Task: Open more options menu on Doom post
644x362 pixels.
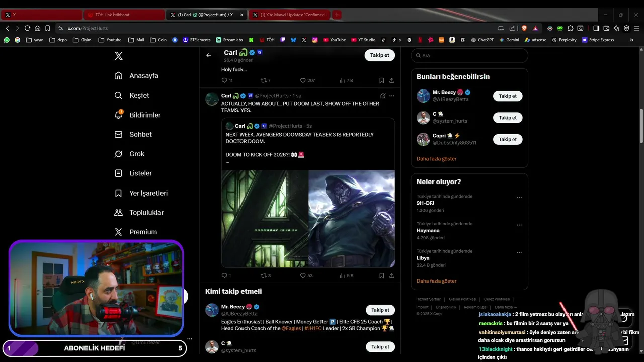Action: [x=392, y=96]
